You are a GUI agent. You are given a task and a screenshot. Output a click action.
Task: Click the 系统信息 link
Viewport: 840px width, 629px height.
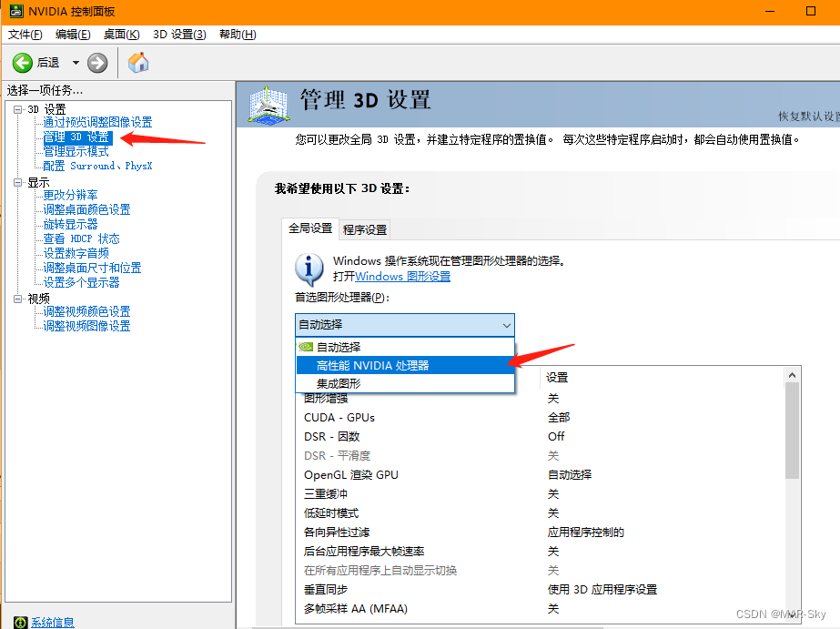53,623
